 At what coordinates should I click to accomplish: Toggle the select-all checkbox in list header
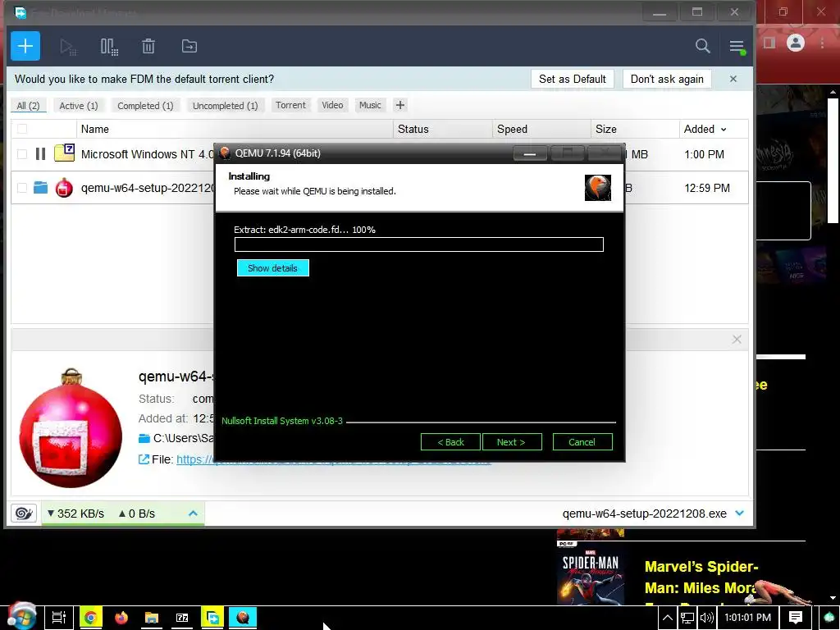22,129
